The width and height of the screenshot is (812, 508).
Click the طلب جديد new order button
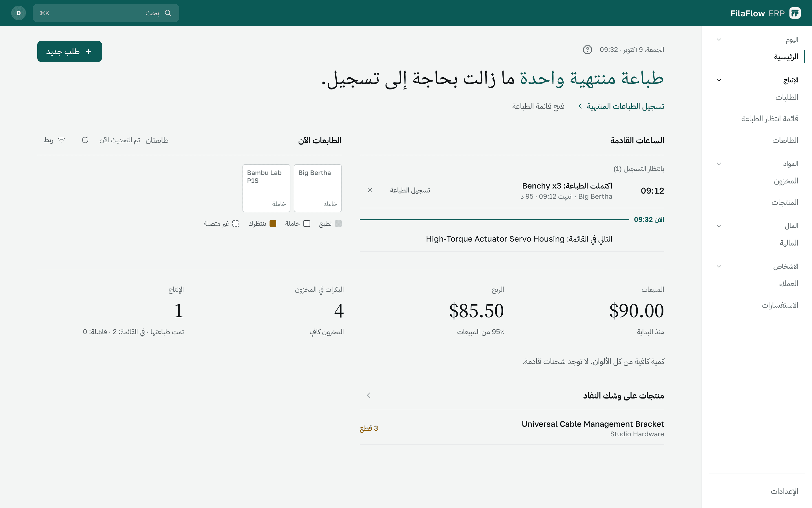click(69, 51)
